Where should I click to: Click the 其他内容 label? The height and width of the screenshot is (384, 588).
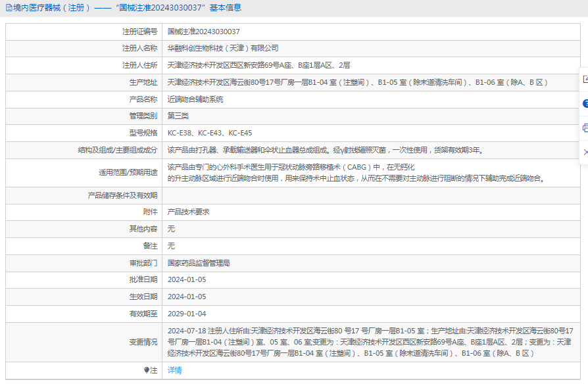point(143,229)
